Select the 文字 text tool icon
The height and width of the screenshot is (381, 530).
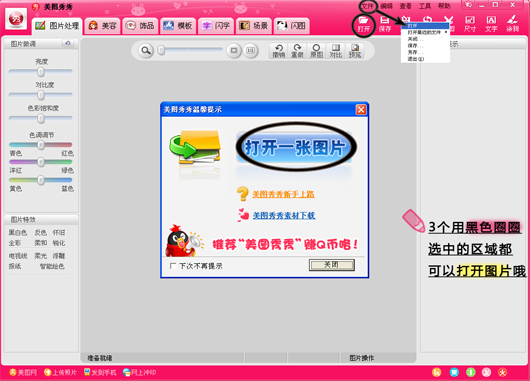491,24
